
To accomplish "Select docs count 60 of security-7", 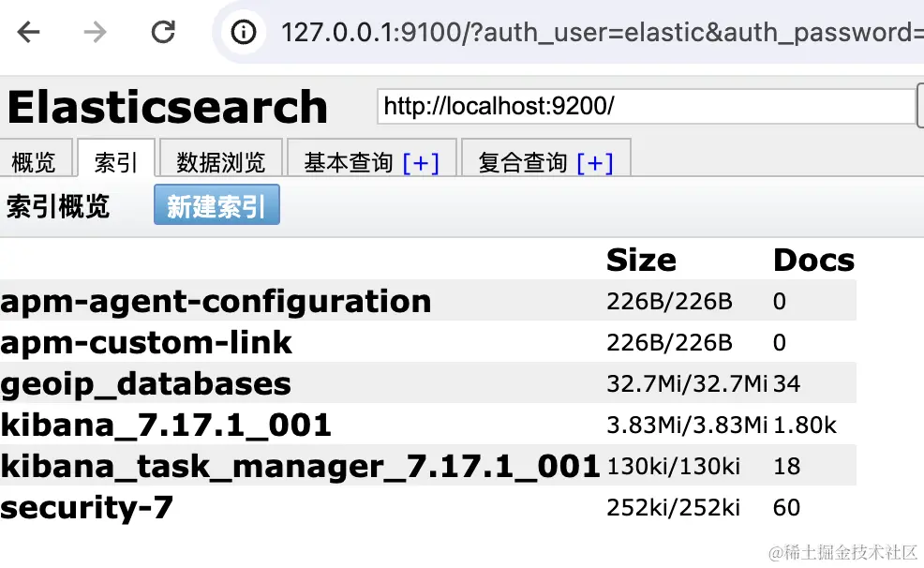I will tap(786, 508).
